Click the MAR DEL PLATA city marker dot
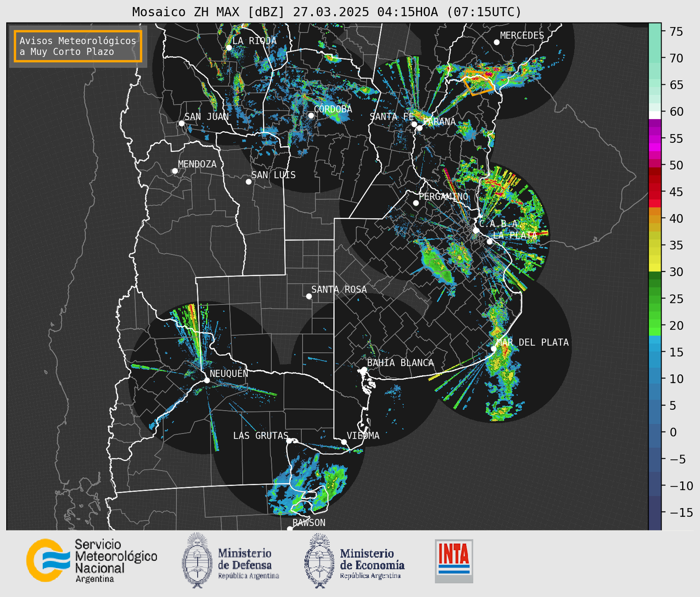The height and width of the screenshot is (597, 700). coord(493,349)
